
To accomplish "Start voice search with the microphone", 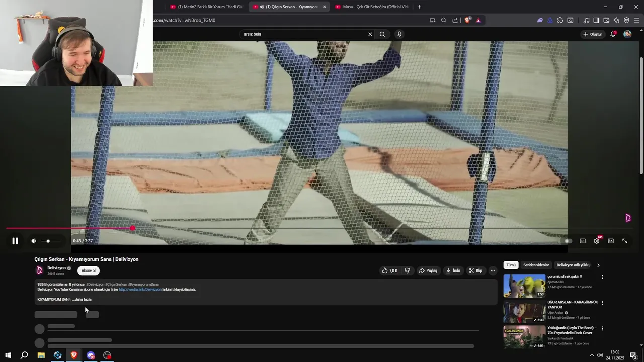I will point(399,34).
